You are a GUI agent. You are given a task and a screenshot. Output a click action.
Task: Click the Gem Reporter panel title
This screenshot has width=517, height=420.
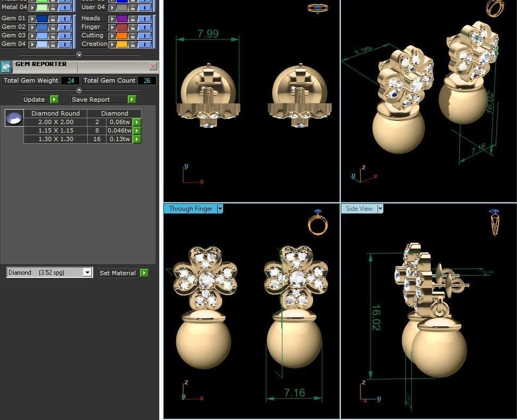[41, 64]
